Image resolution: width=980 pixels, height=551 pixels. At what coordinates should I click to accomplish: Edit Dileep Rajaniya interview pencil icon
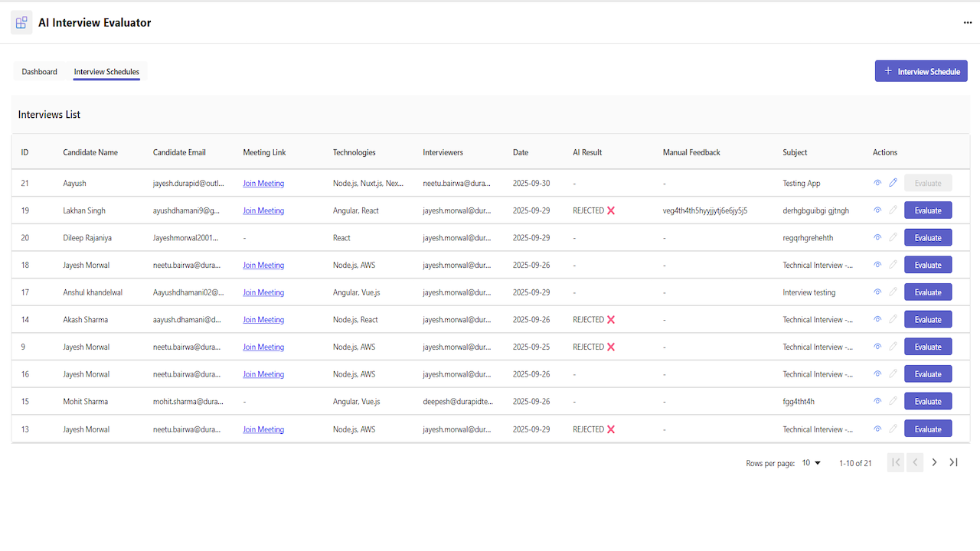893,238
